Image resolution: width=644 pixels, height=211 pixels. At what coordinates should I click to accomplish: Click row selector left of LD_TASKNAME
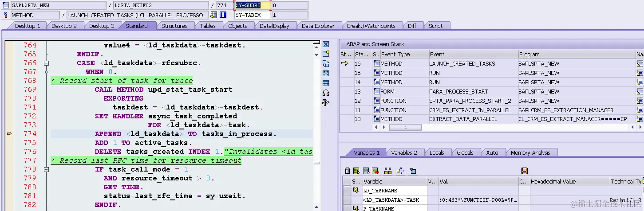347,191
